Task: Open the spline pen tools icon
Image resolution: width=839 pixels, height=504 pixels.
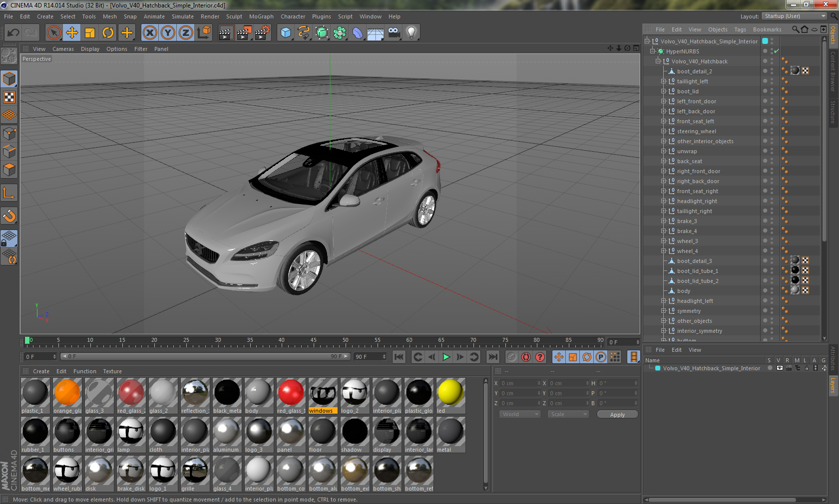Action: pos(304,33)
